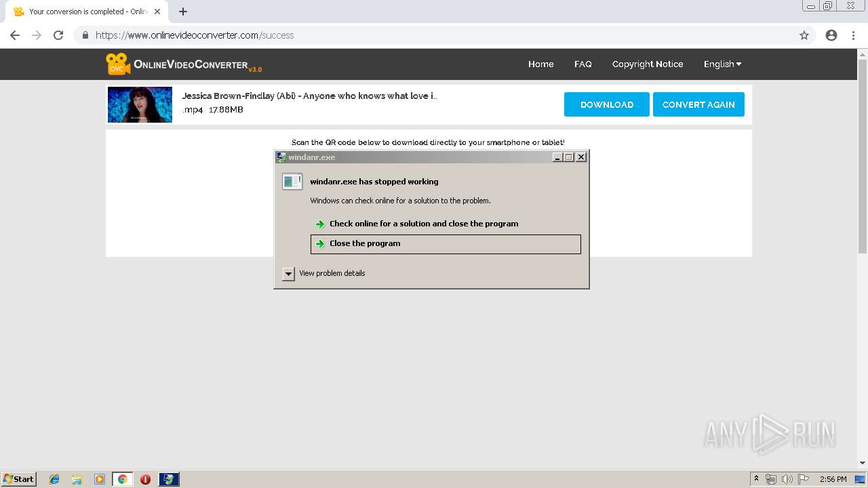This screenshot has width=868, height=488.
Task: Open the network tray icon
Action: tap(771, 479)
